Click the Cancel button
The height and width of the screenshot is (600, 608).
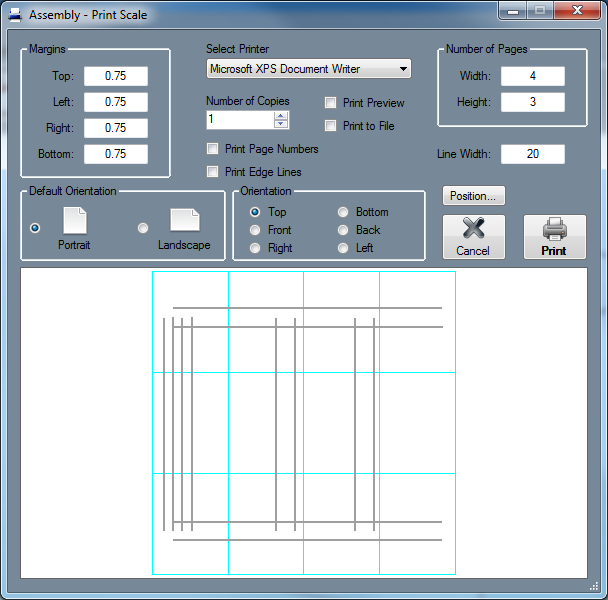pos(474,237)
